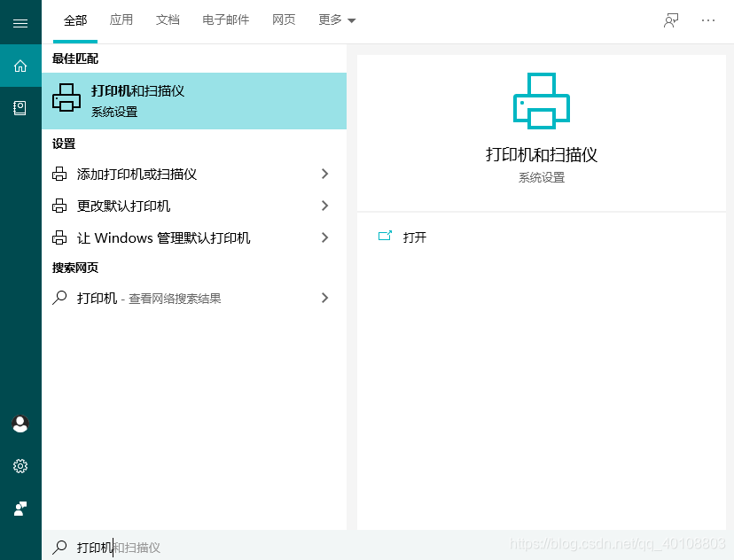This screenshot has height=560, width=734.
Task: Click the search magnifier icon in search box
Action: (59, 547)
